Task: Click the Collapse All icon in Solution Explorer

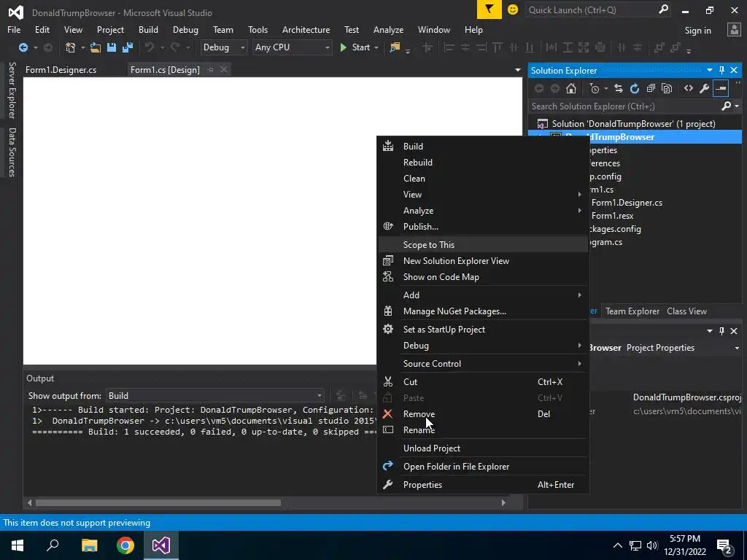Action: tap(651, 88)
